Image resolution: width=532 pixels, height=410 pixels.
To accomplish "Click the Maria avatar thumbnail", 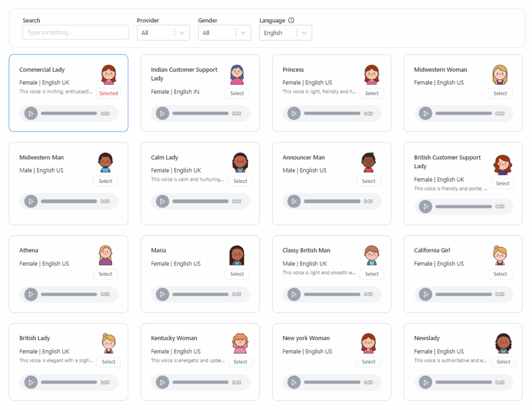I will point(237,255).
